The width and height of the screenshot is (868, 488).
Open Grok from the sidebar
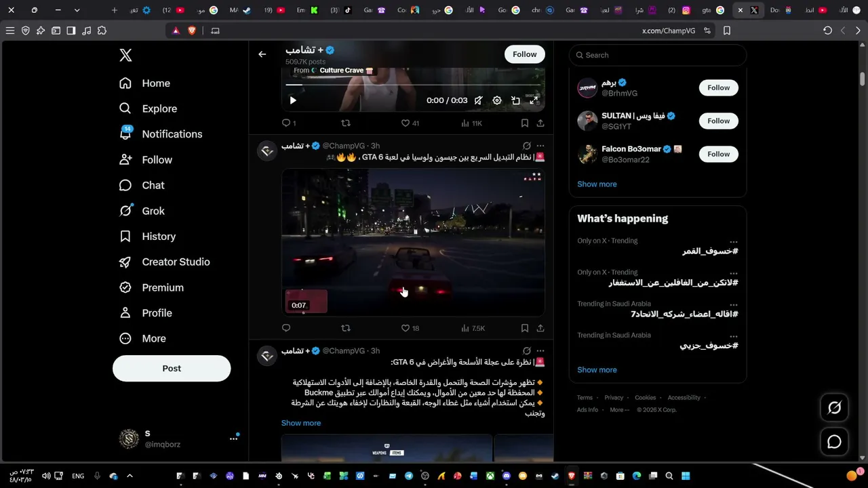(142, 211)
